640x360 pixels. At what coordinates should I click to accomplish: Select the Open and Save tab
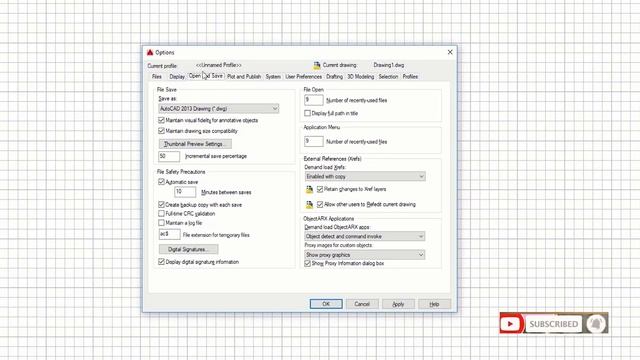[x=206, y=76]
